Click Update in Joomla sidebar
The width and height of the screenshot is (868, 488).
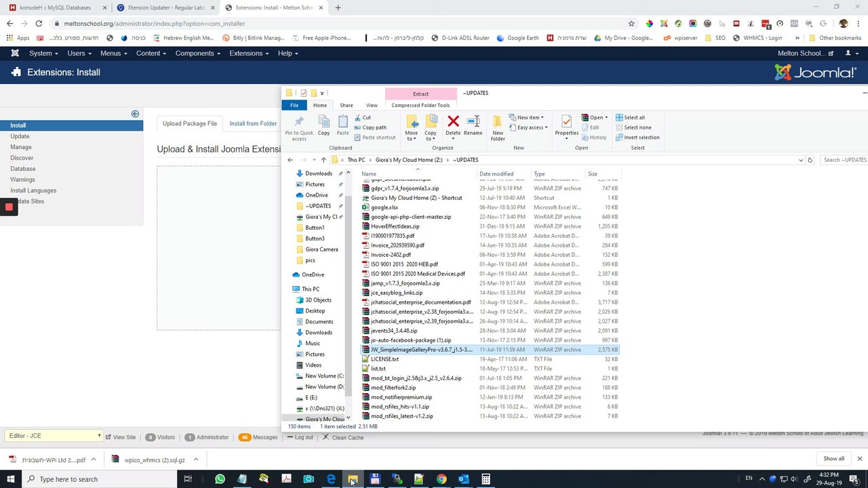point(20,136)
